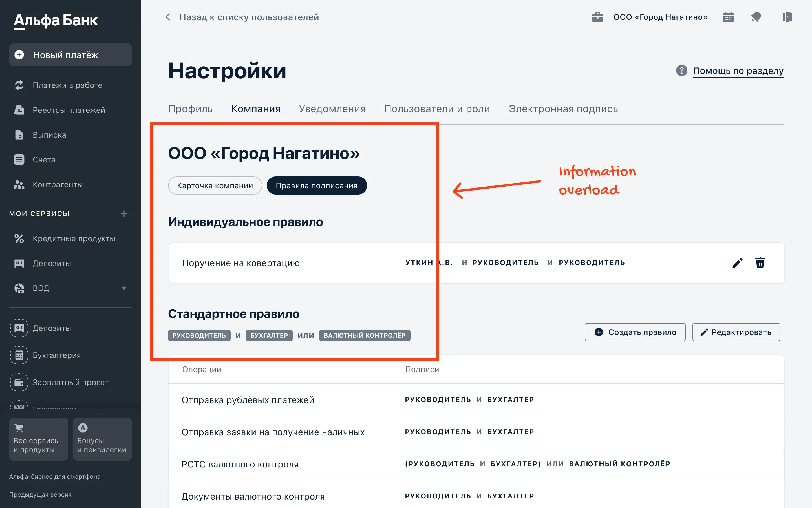The image size is (812, 508).
Task: Click the logout door icon in header
Action: [786, 17]
